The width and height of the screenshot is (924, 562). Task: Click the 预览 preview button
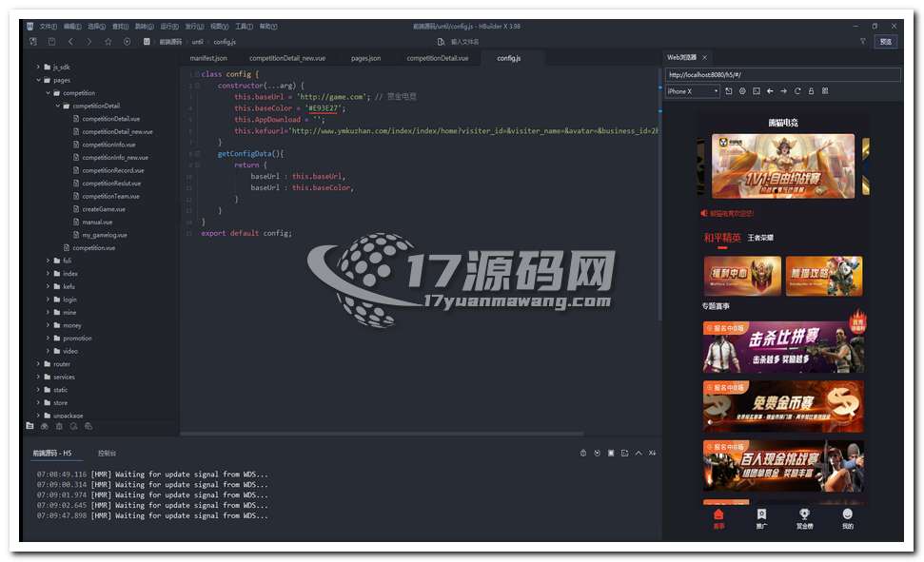(x=886, y=42)
